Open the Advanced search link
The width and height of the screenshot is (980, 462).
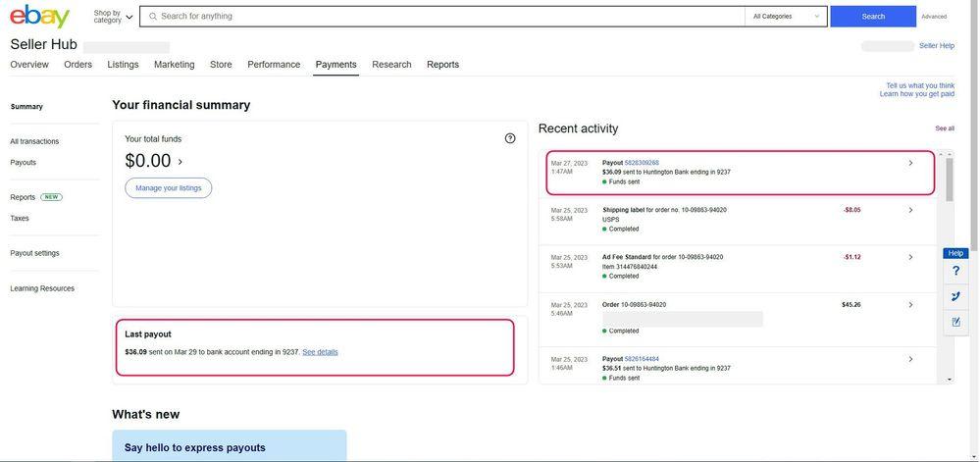point(934,17)
